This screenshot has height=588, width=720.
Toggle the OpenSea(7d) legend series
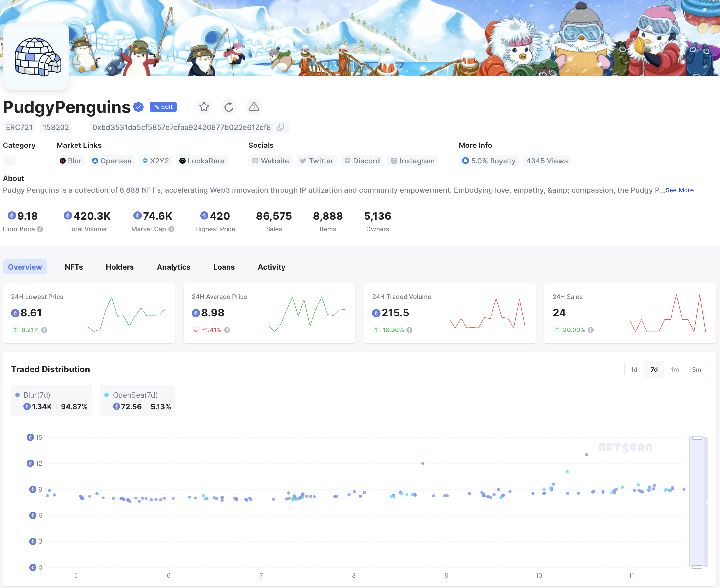138,401
